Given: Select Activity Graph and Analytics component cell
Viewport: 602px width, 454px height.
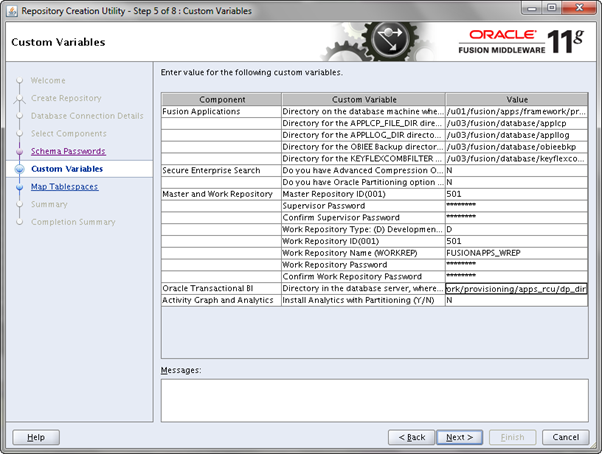Looking at the screenshot, I should (222, 300).
